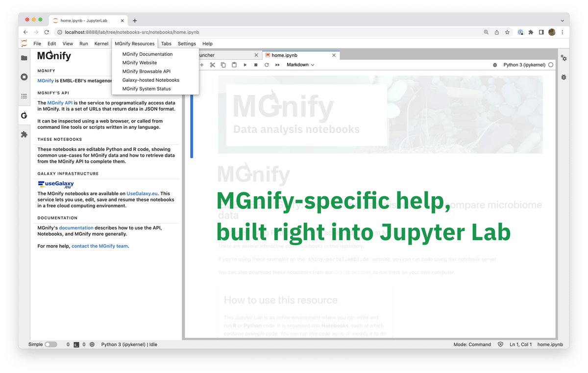Select the Python 3 (ipykernel) kernel name in toolbar

[524, 65]
